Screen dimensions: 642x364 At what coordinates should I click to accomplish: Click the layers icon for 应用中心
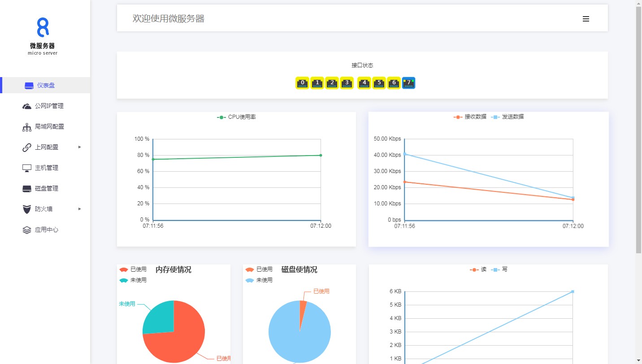27,230
